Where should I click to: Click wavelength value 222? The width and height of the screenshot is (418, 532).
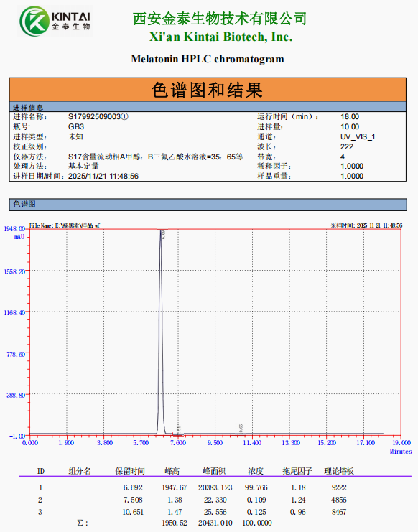tap(347, 147)
